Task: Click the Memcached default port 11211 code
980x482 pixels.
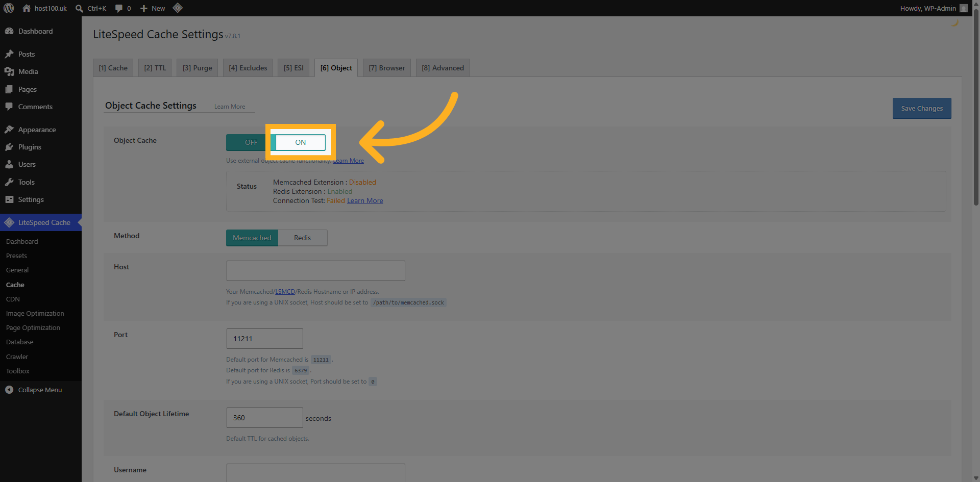Action: 321,360
